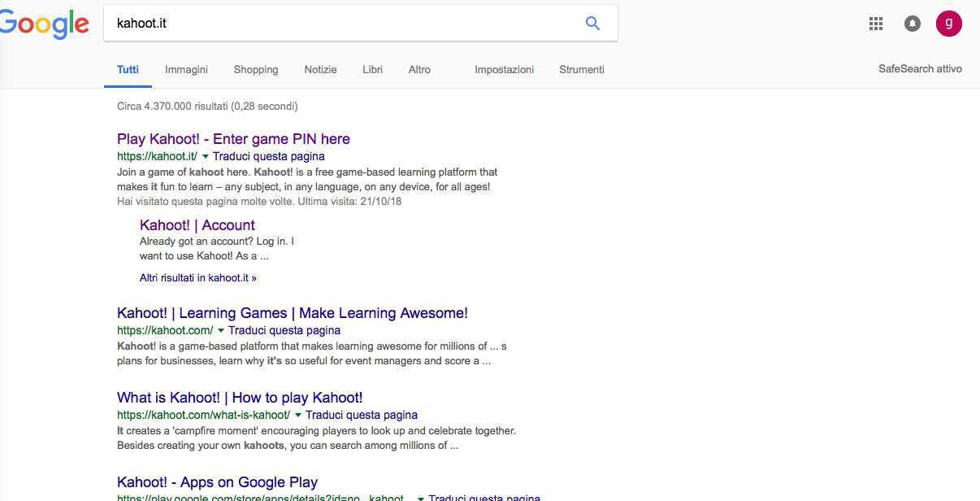Viewport: 980px width, 501px height.
Task: Open the account avatar 'g'
Action: (x=949, y=24)
